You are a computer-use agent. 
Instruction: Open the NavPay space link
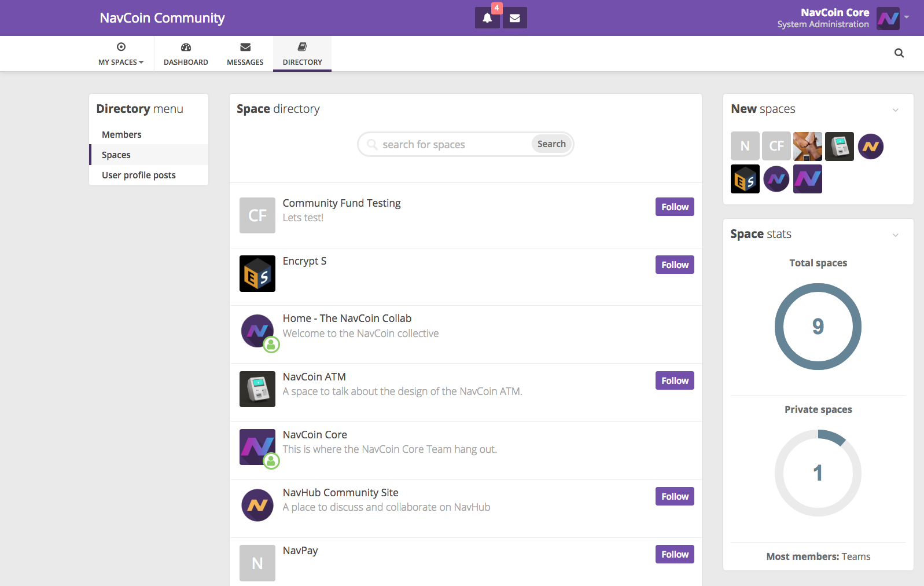pyautogui.click(x=300, y=551)
